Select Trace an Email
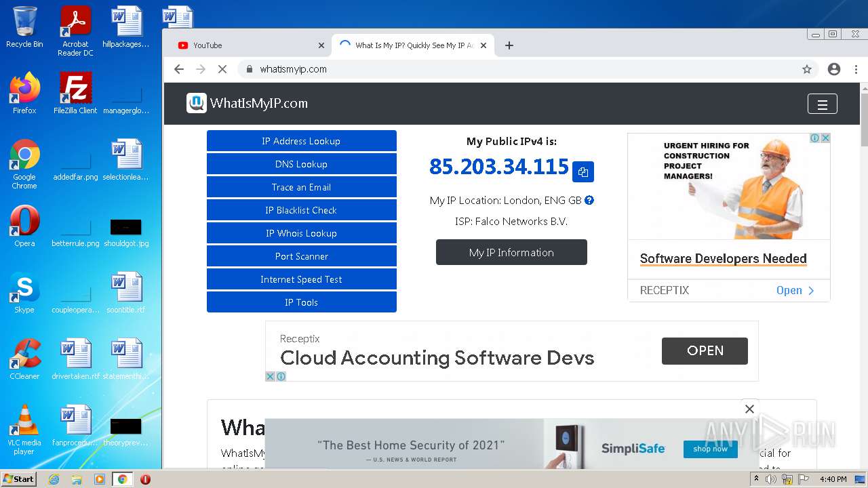The width and height of the screenshot is (868, 488). [302, 187]
